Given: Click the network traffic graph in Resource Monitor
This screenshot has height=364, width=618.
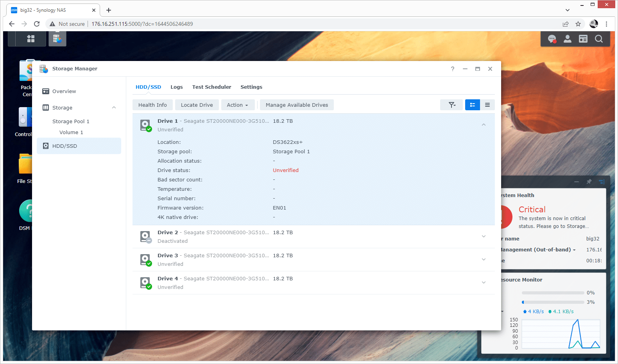Looking at the screenshot, I should [x=561, y=334].
